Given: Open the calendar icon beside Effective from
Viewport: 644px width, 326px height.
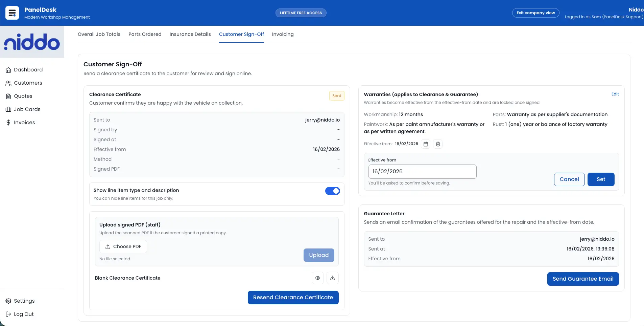Looking at the screenshot, I should pos(426,144).
